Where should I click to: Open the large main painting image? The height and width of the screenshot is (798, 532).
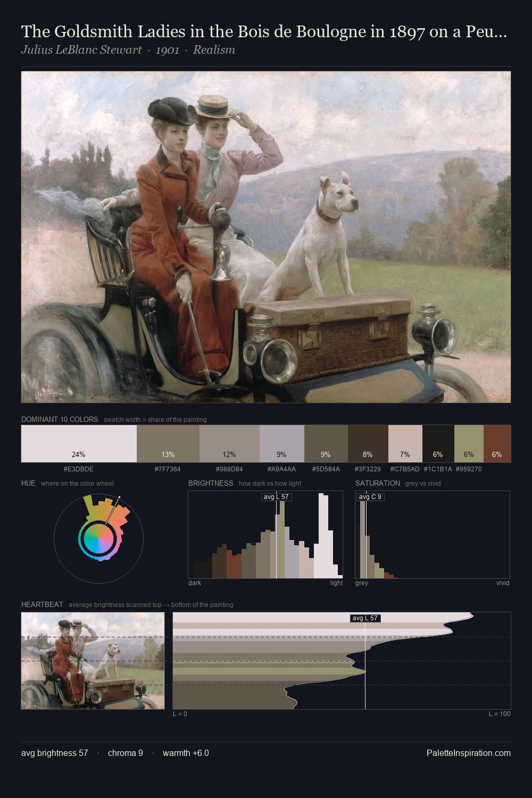tap(266, 237)
